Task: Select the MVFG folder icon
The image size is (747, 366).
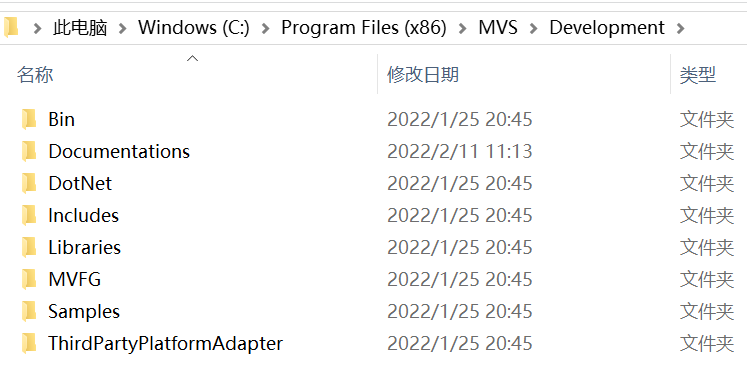Action: [29, 279]
